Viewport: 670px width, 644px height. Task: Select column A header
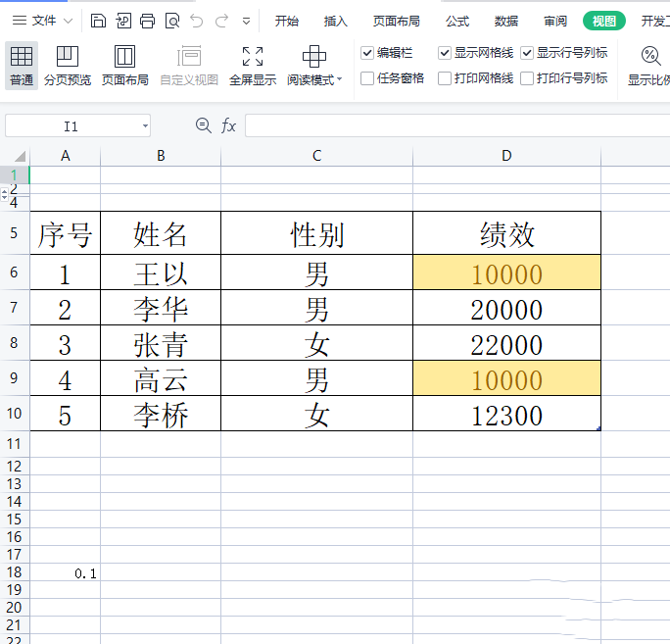65,156
